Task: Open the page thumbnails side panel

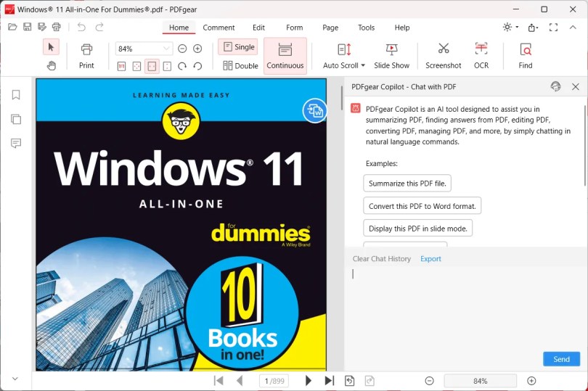Action: pyautogui.click(x=16, y=119)
